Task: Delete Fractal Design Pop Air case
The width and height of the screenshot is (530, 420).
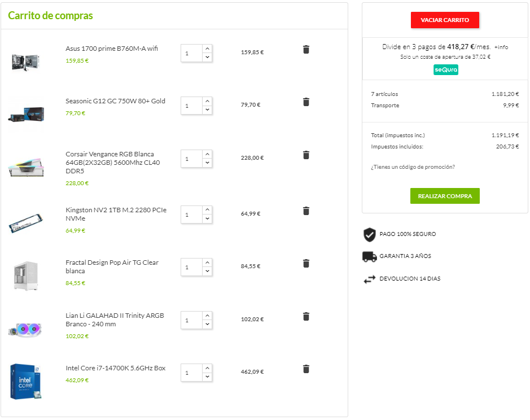Action: tap(306, 263)
